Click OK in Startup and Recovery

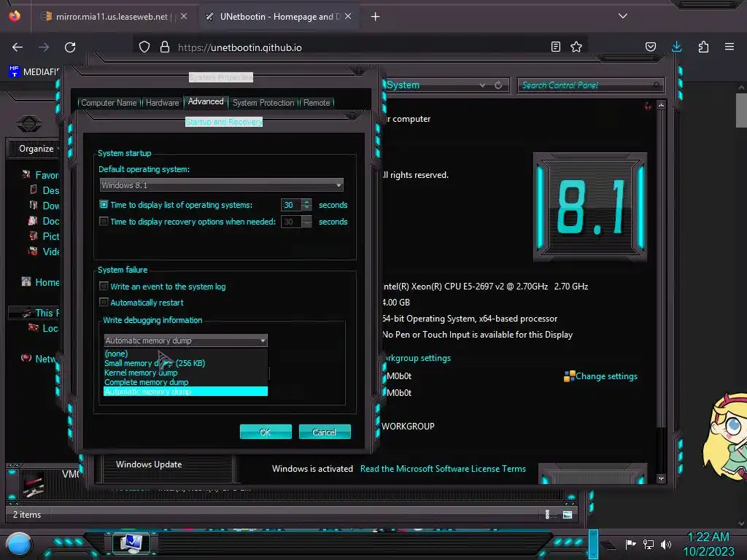click(266, 432)
